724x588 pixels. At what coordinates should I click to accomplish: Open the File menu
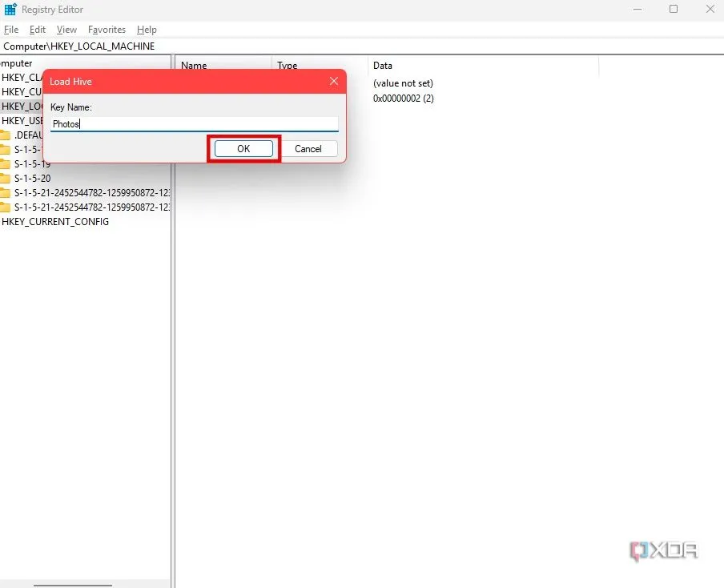coord(11,30)
